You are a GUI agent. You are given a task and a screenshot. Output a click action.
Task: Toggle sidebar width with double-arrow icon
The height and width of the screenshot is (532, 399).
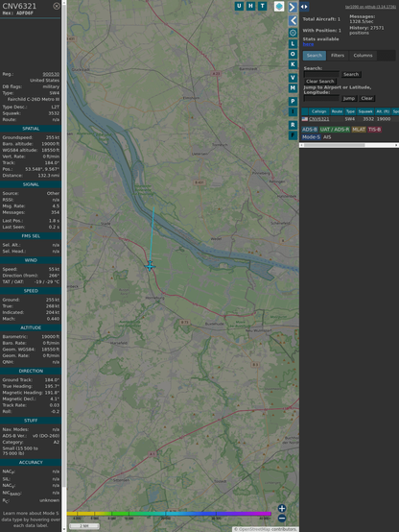point(304,7)
